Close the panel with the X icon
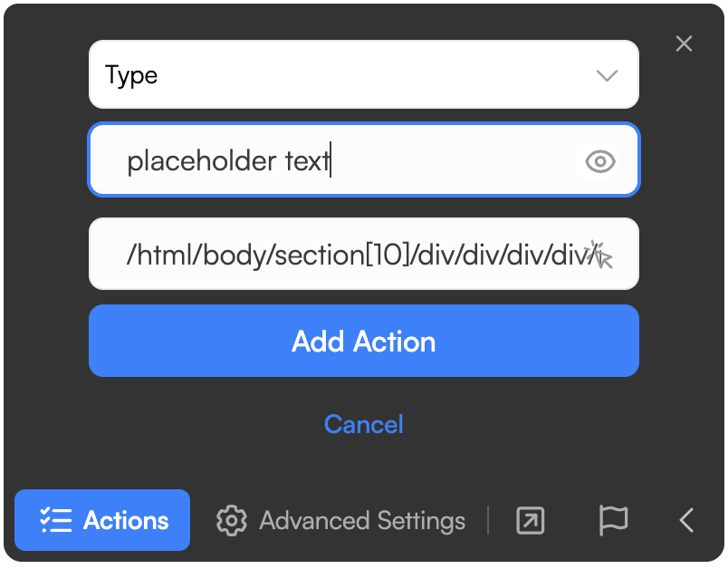Image resolution: width=728 pixels, height=569 pixels. (684, 43)
